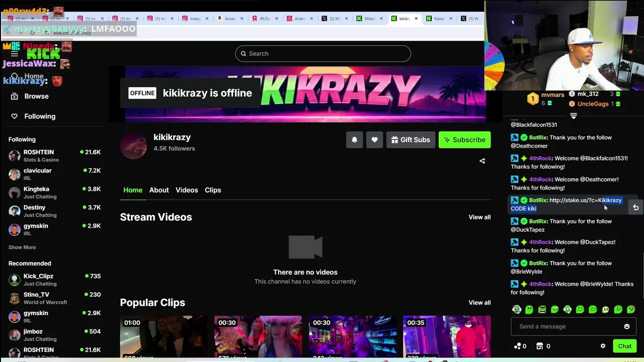Click the Stream Videos heading
The image size is (644, 362).
(156, 217)
